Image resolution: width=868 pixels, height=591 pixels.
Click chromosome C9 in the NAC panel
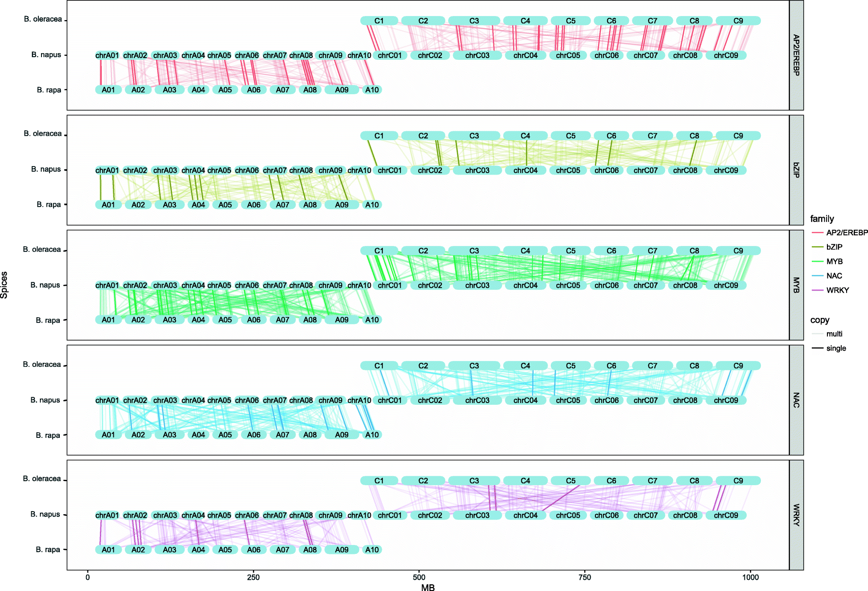pos(738,366)
